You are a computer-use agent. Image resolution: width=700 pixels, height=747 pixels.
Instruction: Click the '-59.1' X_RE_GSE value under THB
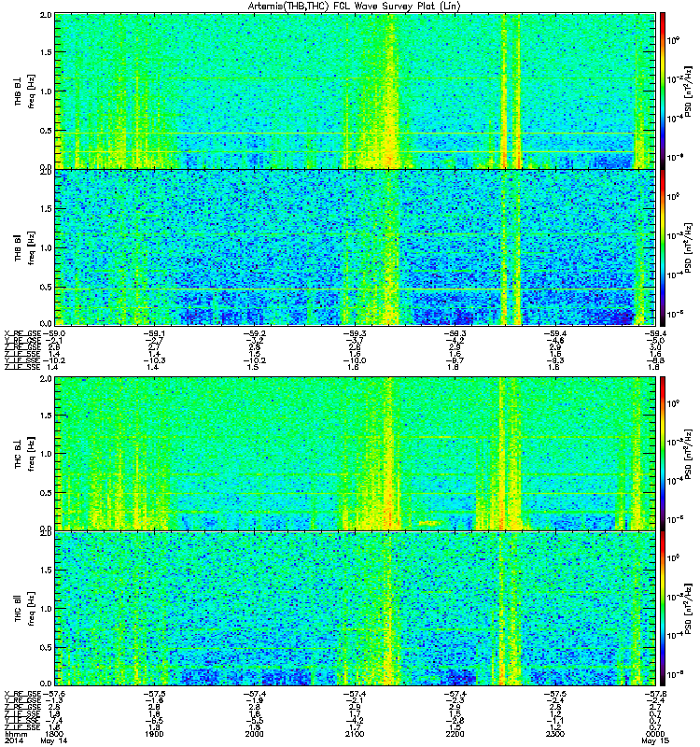click(154, 333)
